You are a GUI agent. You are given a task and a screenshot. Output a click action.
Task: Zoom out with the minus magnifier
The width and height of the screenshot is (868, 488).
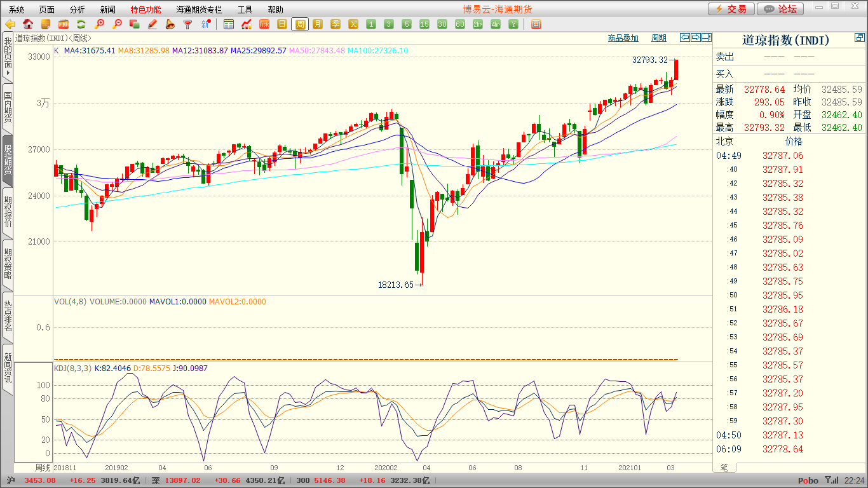point(117,24)
